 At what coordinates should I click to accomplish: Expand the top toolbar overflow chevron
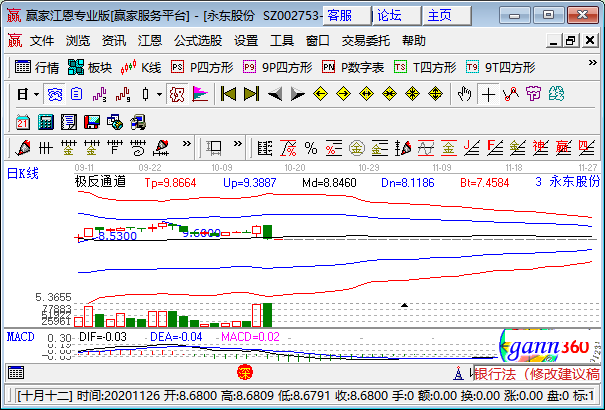[x=592, y=63]
